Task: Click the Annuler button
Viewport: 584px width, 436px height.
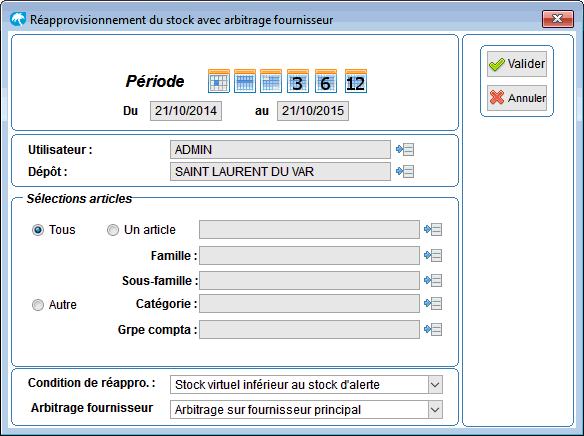Action: 517,98
